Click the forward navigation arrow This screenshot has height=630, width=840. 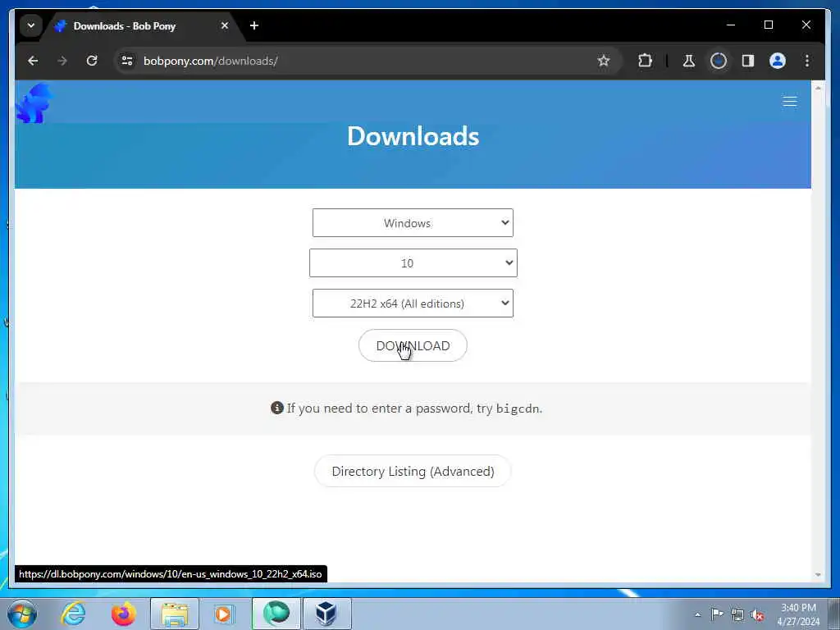[62, 61]
